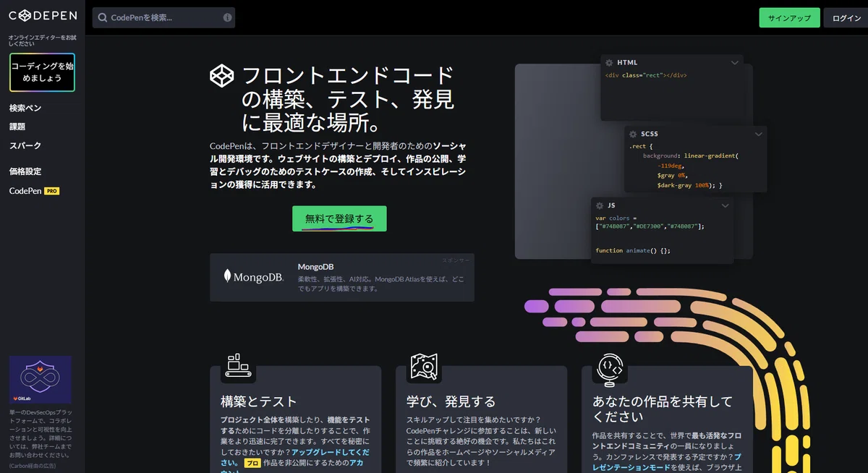Focus the CodePenを検索 search field
Image resolution: width=868 pixels, height=473 pixels.
pyautogui.click(x=163, y=17)
